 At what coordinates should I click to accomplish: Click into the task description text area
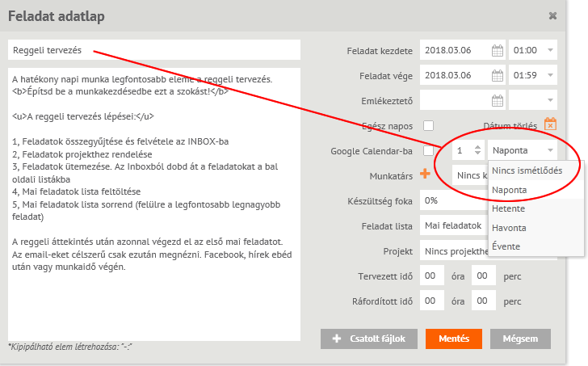point(154,204)
